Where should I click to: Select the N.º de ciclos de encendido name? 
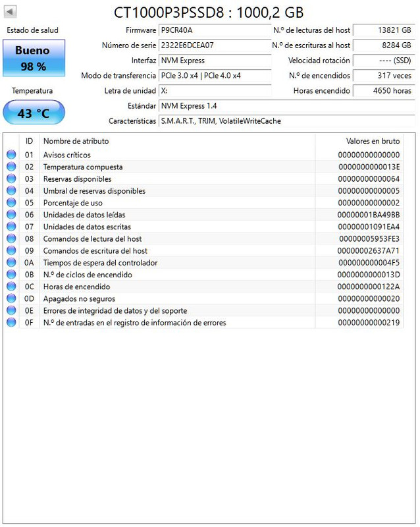pos(88,275)
